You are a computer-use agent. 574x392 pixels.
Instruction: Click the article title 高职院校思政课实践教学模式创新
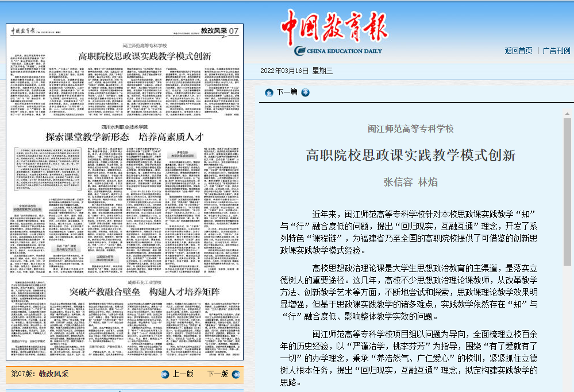pyautogui.click(x=411, y=156)
